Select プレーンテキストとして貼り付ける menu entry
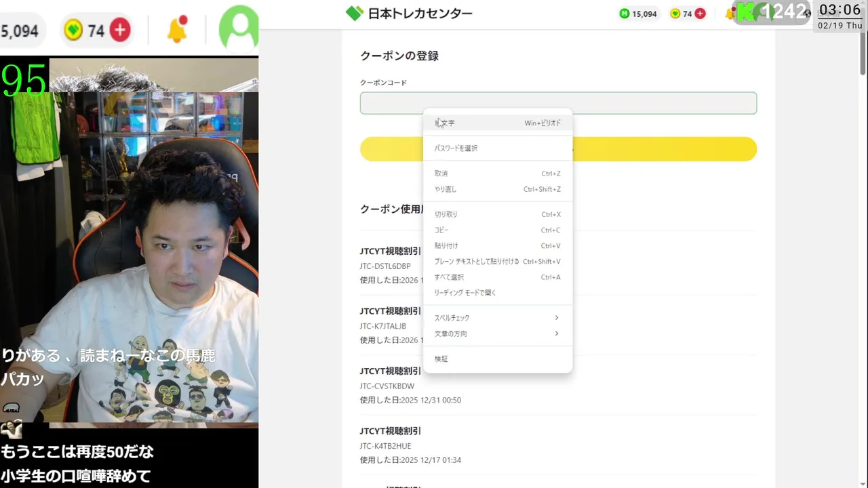Screen dimensions: 868x488 (x=498, y=261)
